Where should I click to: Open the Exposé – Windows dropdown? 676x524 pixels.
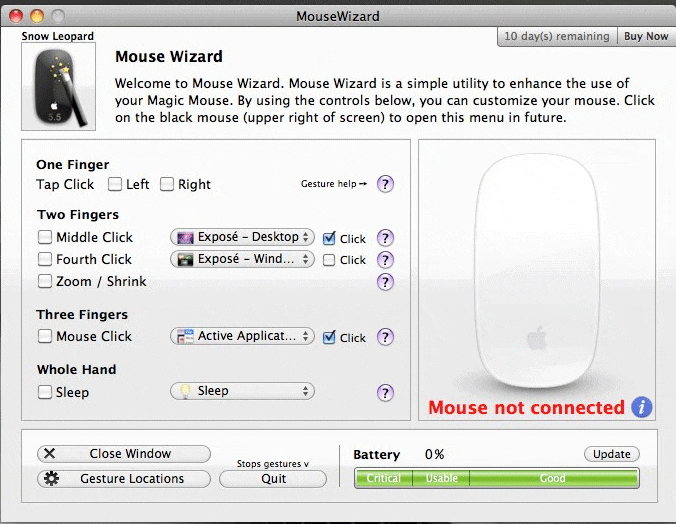[x=242, y=260]
